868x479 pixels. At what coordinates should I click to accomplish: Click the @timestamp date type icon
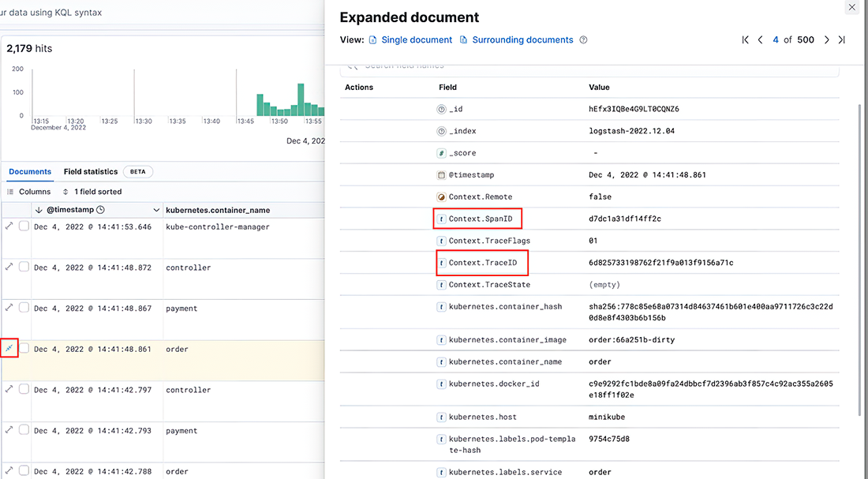pos(441,175)
